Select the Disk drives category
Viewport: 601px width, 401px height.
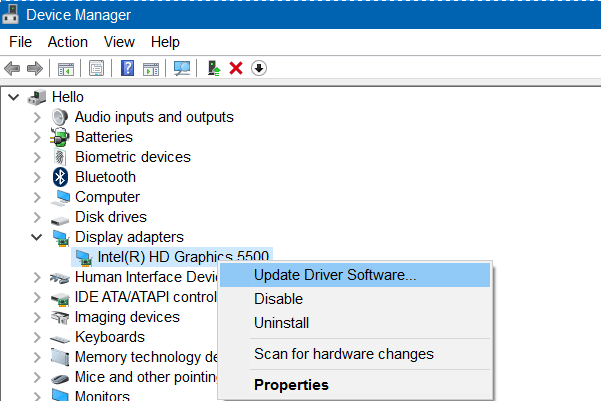click(x=110, y=217)
